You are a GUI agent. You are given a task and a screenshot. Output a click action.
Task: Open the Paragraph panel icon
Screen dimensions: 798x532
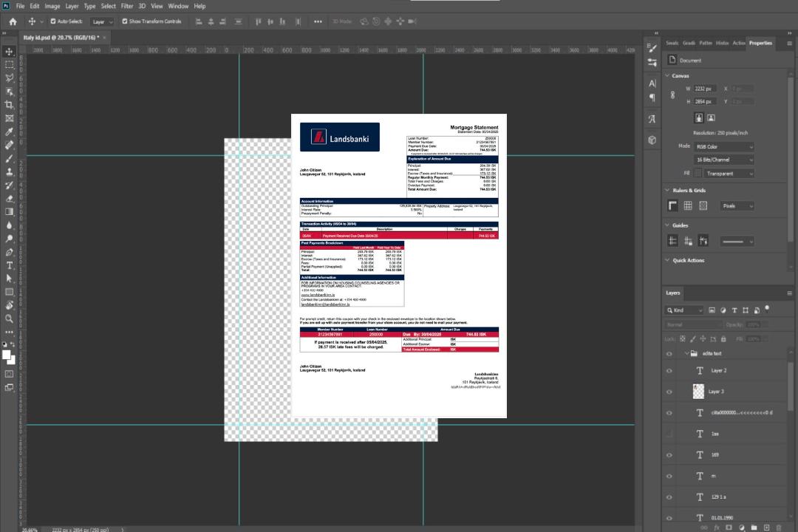pyautogui.click(x=652, y=98)
